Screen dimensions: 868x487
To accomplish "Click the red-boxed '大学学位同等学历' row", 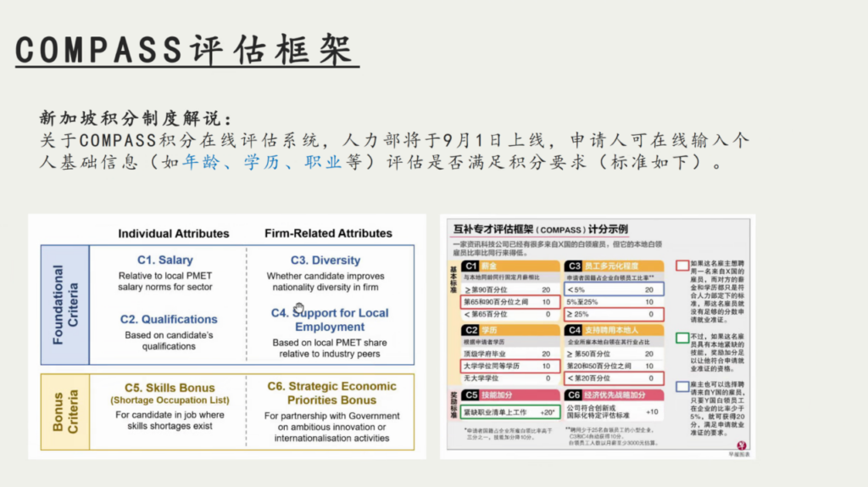I will [509, 366].
